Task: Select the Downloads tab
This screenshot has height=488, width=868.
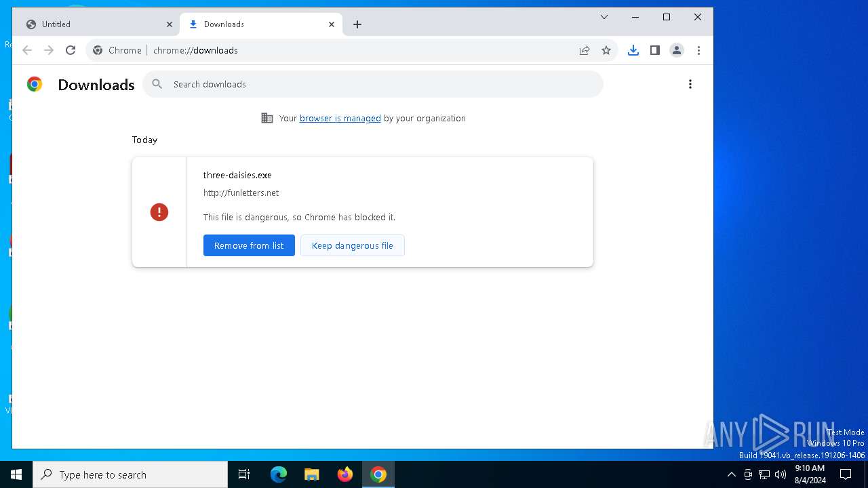Action: (261, 24)
